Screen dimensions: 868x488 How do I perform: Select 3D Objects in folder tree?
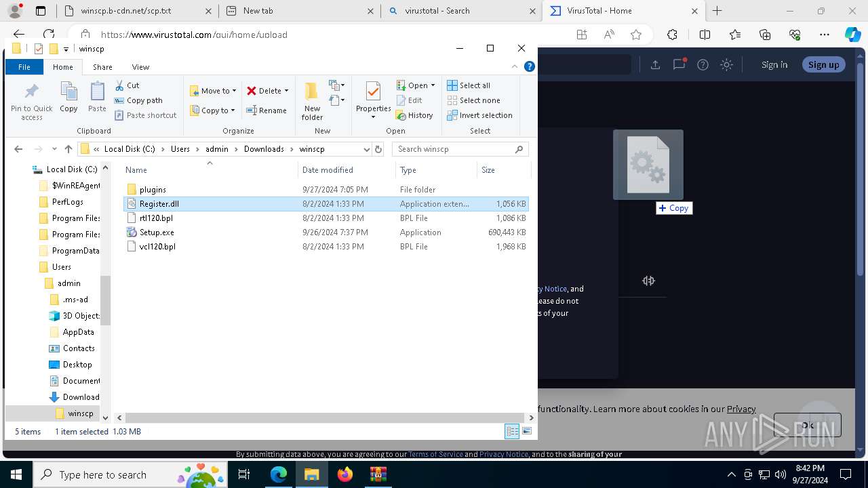[75, 316]
